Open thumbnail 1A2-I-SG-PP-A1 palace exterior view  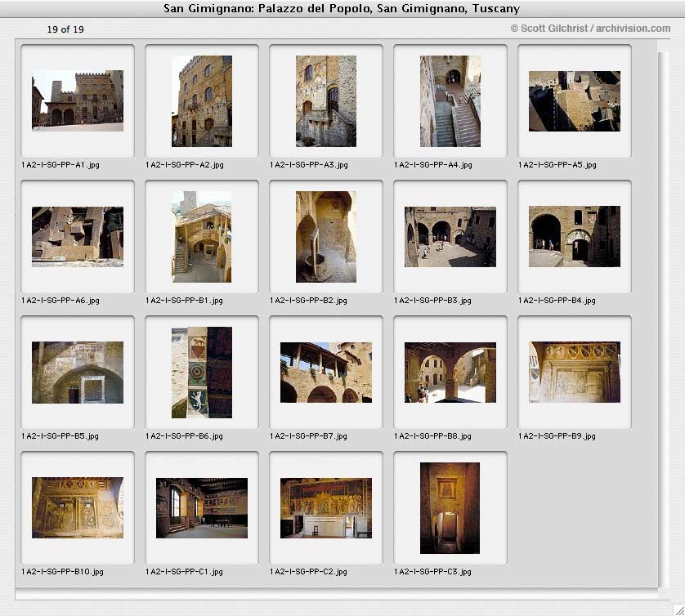78,100
